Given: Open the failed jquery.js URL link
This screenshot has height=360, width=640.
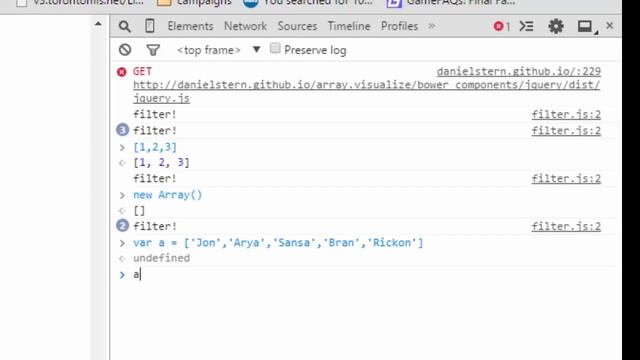Looking at the screenshot, I should [366, 91].
